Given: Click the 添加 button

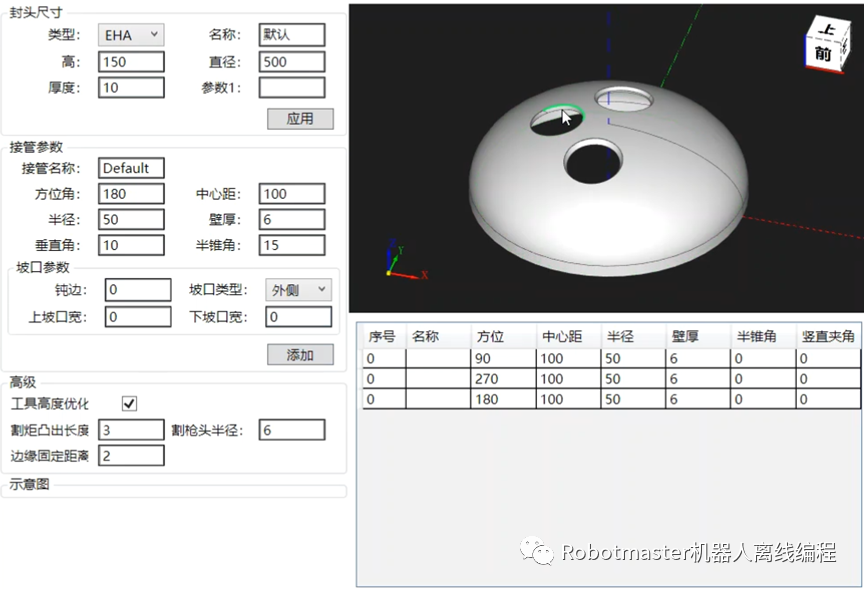Looking at the screenshot, I should click(300, 354).
